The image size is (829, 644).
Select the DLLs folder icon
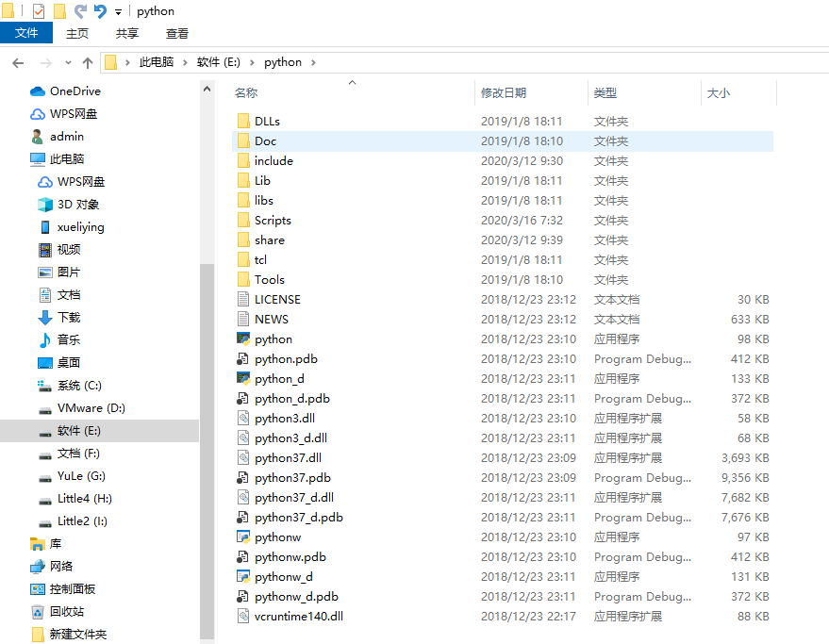[x=243, y=121]
